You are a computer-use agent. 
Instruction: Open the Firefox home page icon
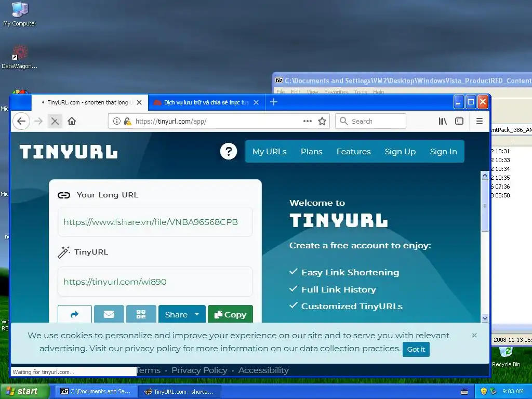[72, 121]
